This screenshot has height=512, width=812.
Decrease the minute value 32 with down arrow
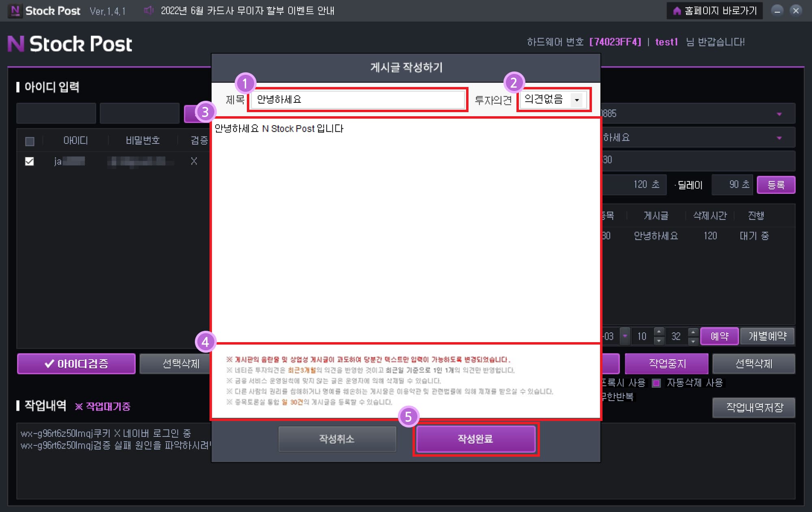pyautogui.click(x=693, y=341)
